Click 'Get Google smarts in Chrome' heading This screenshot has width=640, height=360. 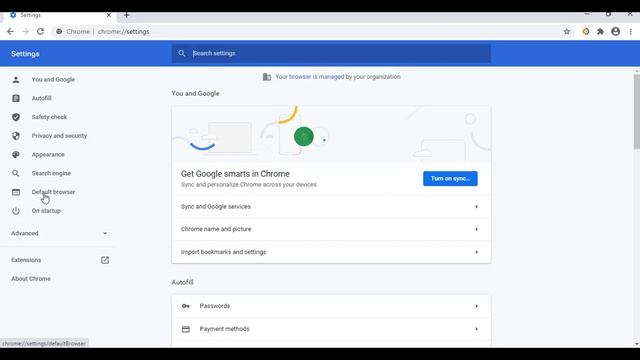(235, 174)
